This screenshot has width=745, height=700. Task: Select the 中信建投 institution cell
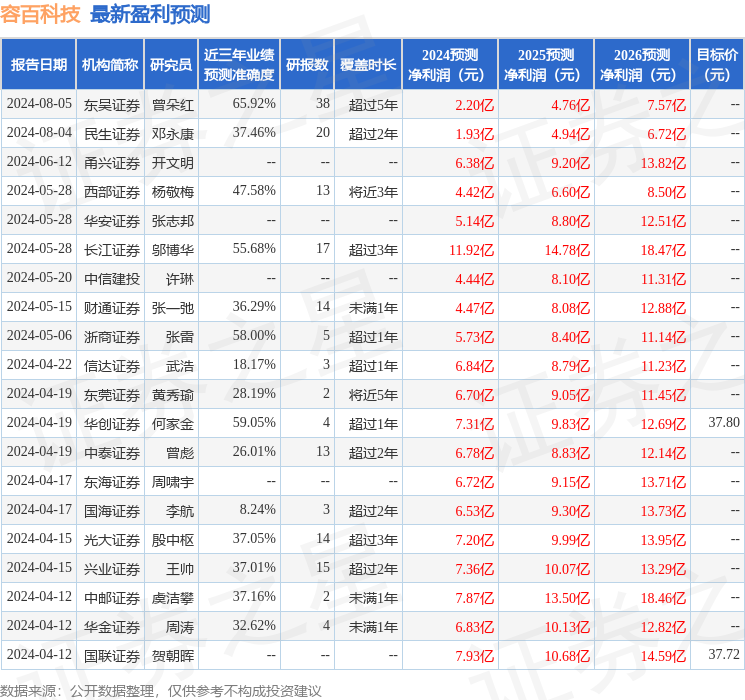click(112, 278)
